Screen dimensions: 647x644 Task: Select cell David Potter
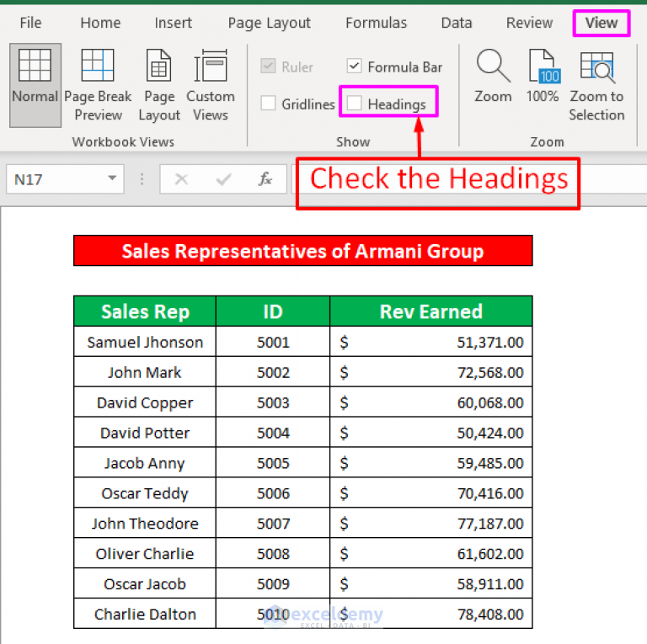(145, 433)
